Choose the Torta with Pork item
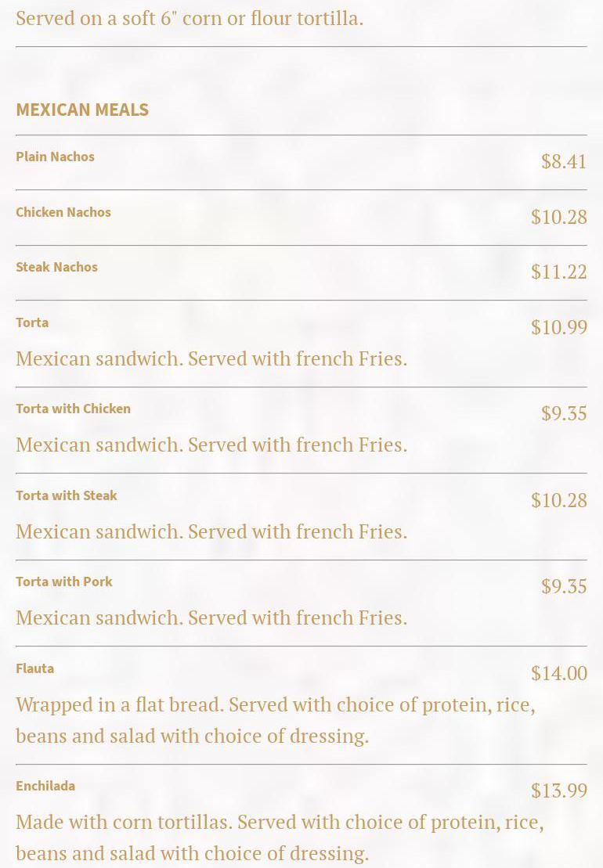Screen dimensions: 603x868 click(64, 582)
